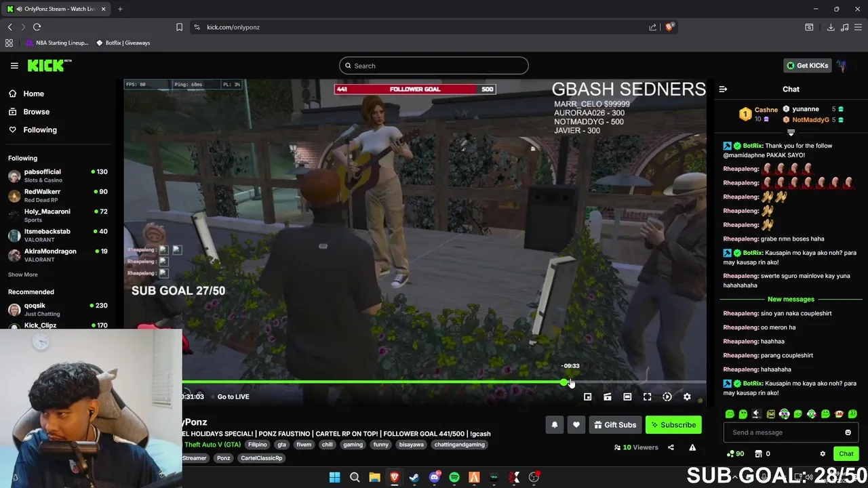Select the bisayawa tag

(x=411, y=445)
